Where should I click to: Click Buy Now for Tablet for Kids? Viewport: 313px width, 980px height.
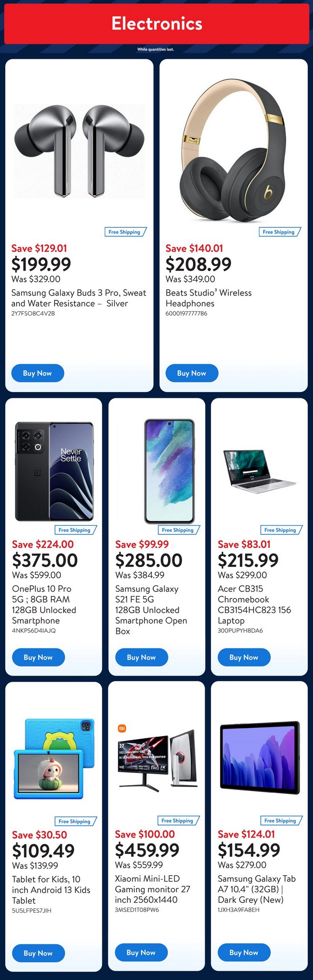click(38, 953)
